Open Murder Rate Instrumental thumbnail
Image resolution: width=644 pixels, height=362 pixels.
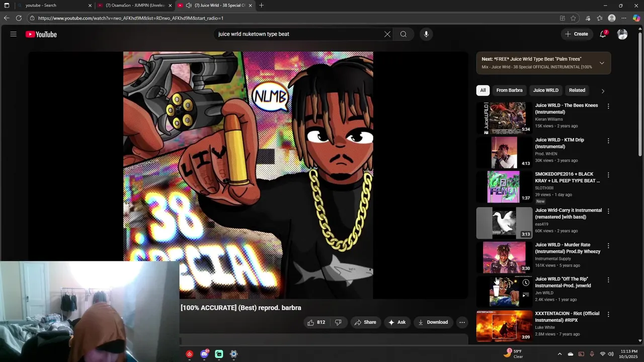tap(504, 257)
